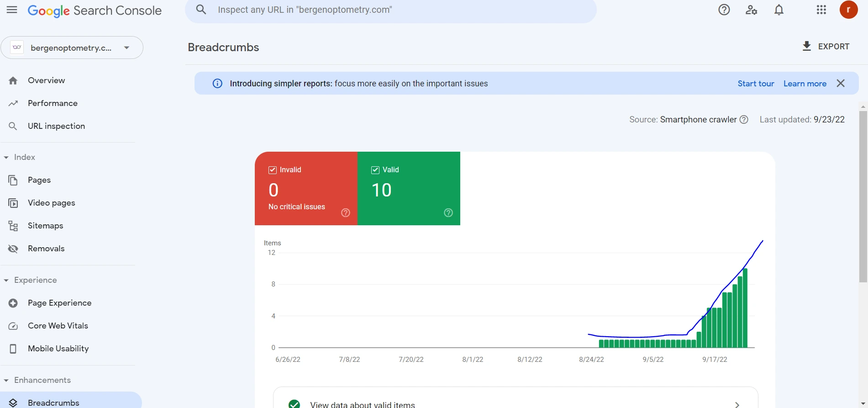
Task: Collapse the Index section
Action: point(6,158)
